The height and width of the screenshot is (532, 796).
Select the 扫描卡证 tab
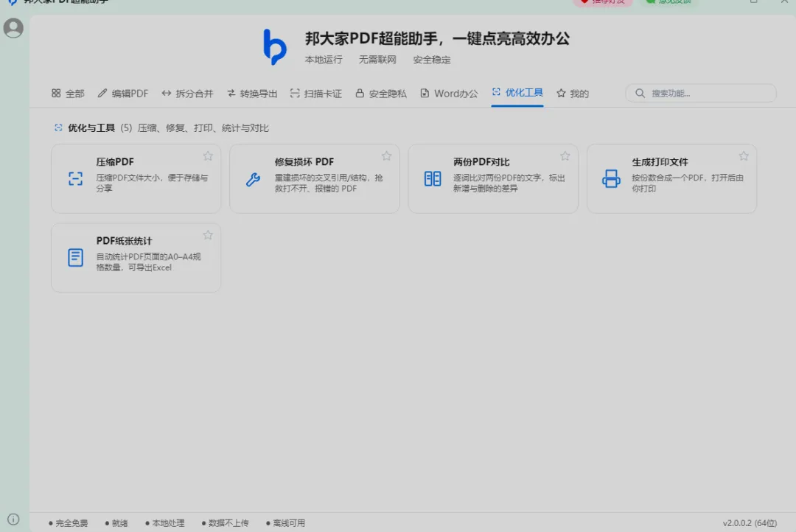[x=315, y=94]
